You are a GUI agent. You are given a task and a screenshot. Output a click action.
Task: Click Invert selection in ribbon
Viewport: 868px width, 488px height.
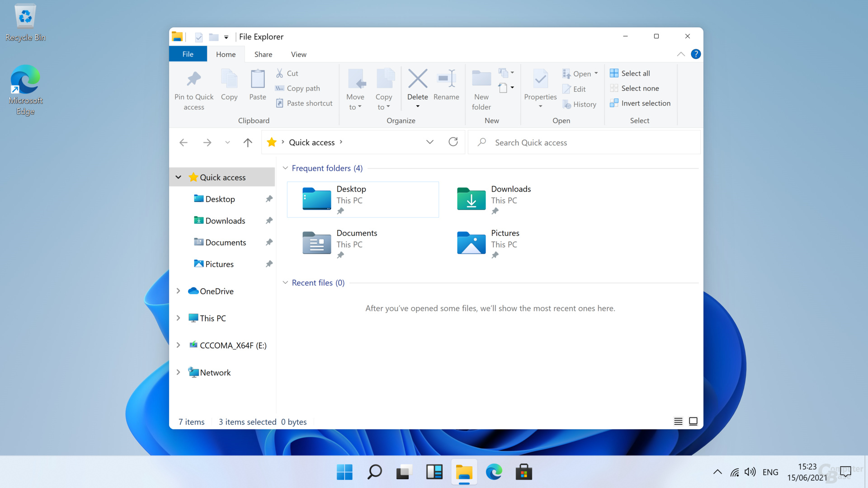pyautogui.click(x=640, y=103)
